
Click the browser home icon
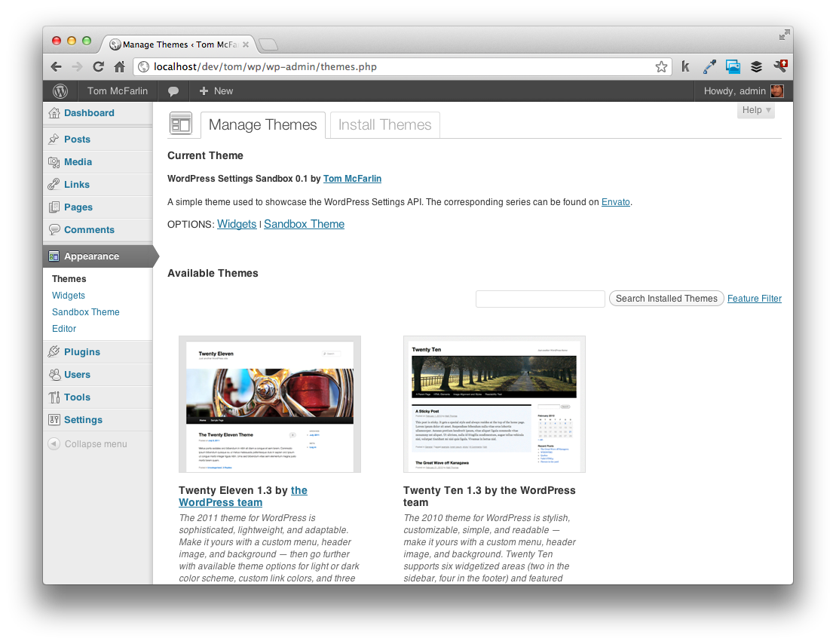coord(119,66)
